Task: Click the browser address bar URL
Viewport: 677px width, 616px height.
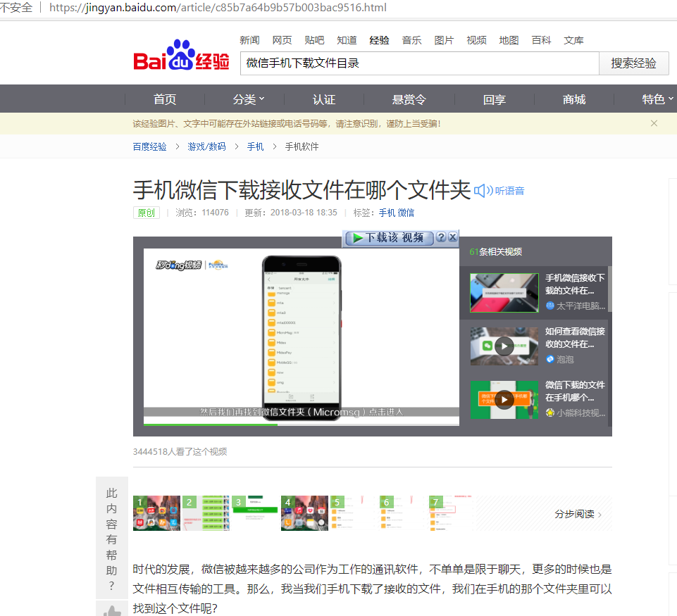Action: pyautogui.click(x=218, y=8)
